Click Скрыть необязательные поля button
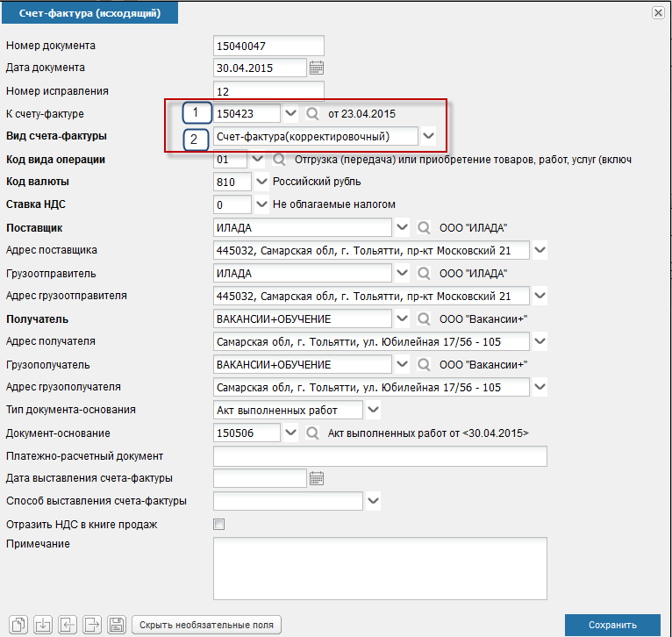Image resolution: width=672 pixels, height=637 pixels. [x=206, y=625]
